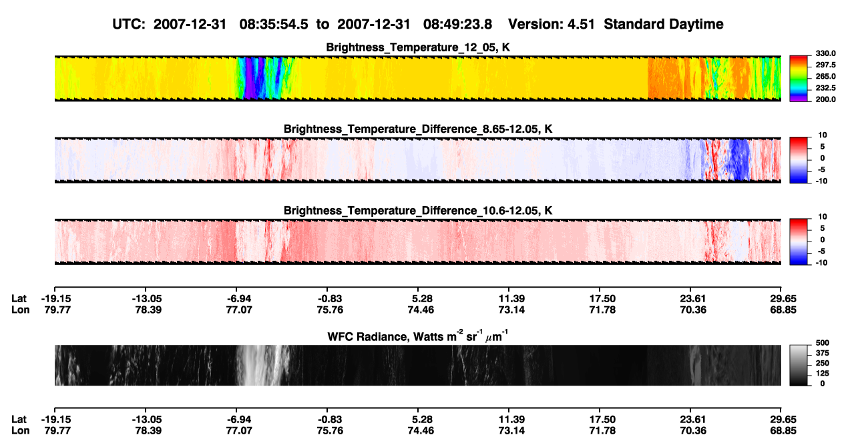This screenshot has height=445, width=868.
Task: Click latitude 17.50 on bottom Lat/Lon axis
Action: coord(600,420)
